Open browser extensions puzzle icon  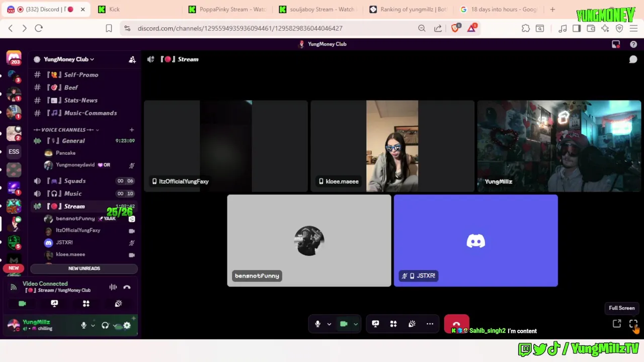point(526,28)
